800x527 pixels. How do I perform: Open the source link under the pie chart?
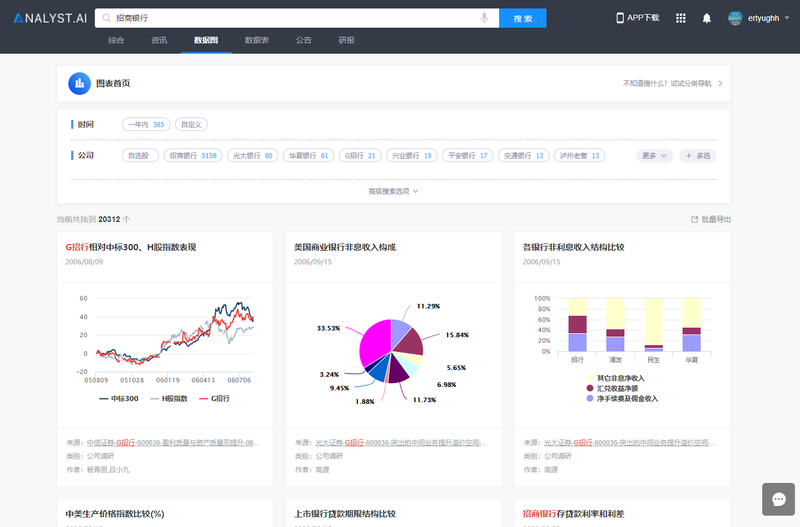pos(402,443)
